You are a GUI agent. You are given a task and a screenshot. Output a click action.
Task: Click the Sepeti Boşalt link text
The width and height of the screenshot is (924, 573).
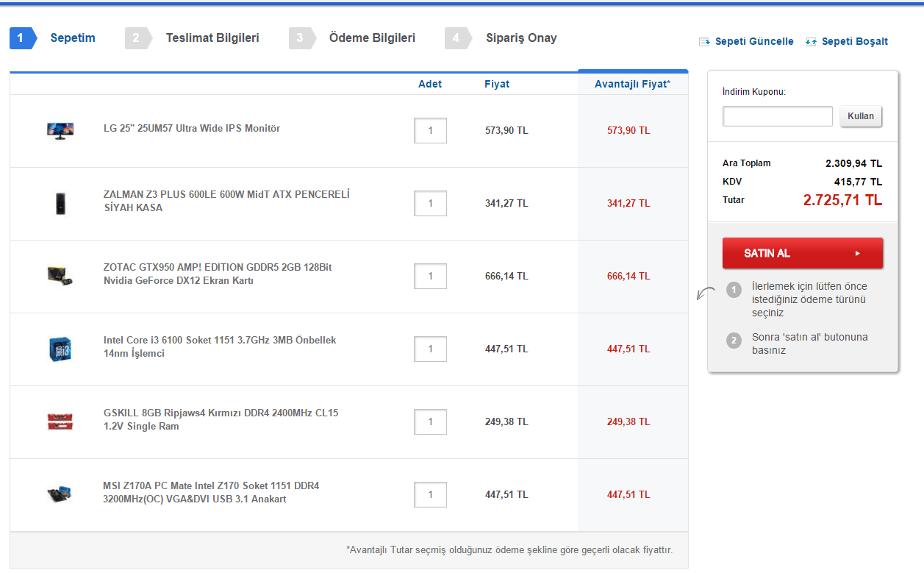coord(854,42)
